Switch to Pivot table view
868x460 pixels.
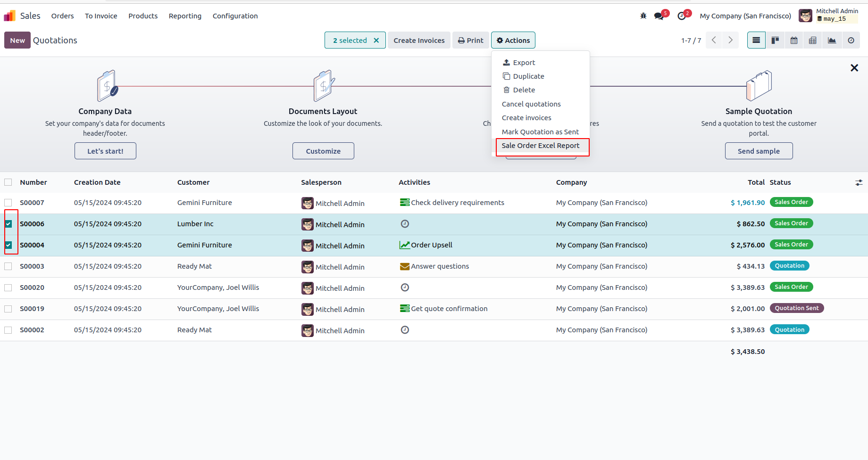tap(813, 41)
